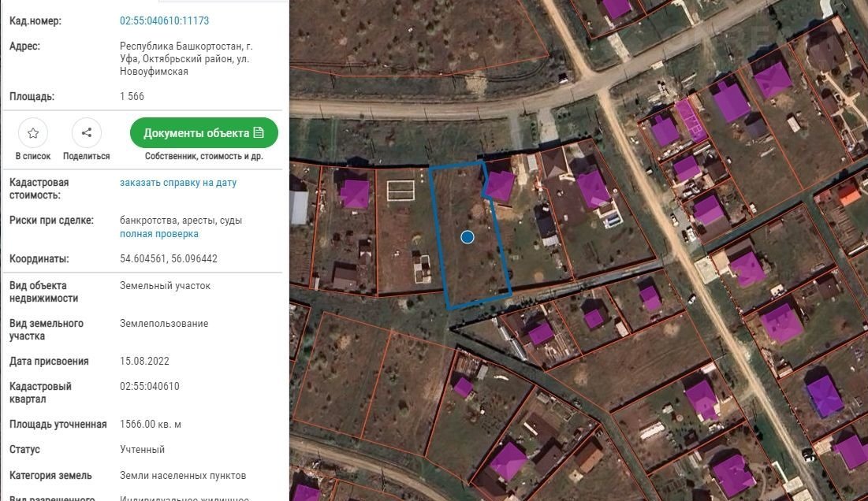Open cadastral number link 02:55:040610:11173
868x501 pixels.
164,21
